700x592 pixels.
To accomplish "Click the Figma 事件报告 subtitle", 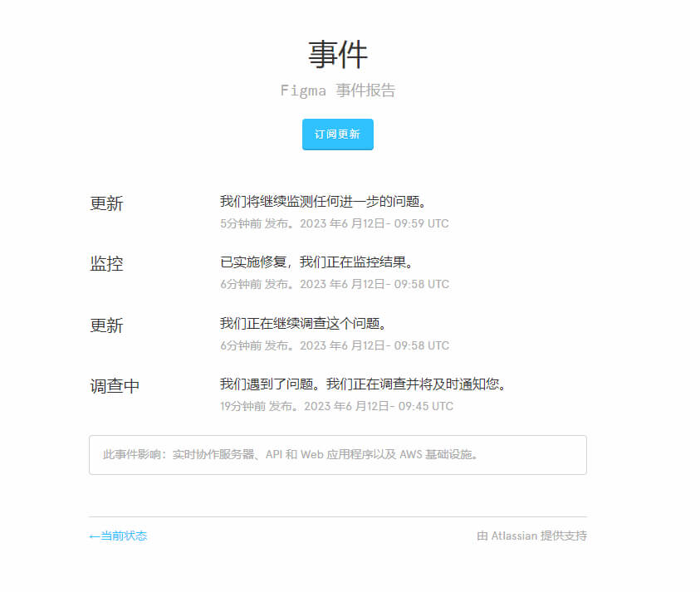I will coord(337,91).
